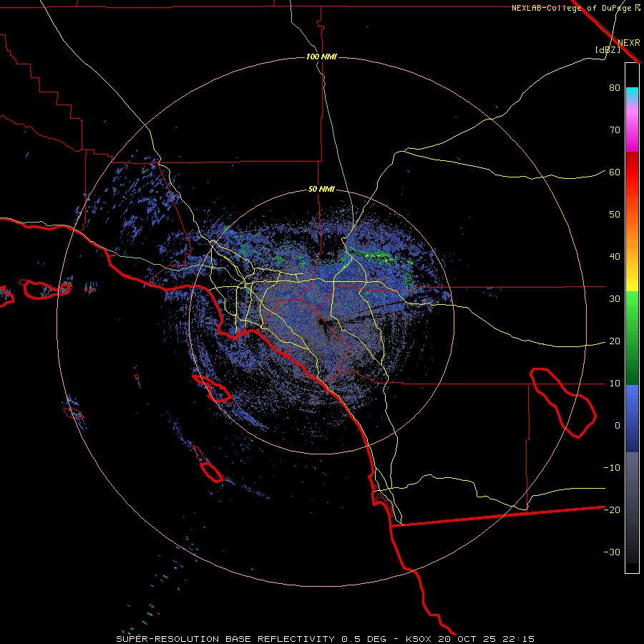
Task: Click the 100 NMI range ring label
Action: (x=321, y=57)
